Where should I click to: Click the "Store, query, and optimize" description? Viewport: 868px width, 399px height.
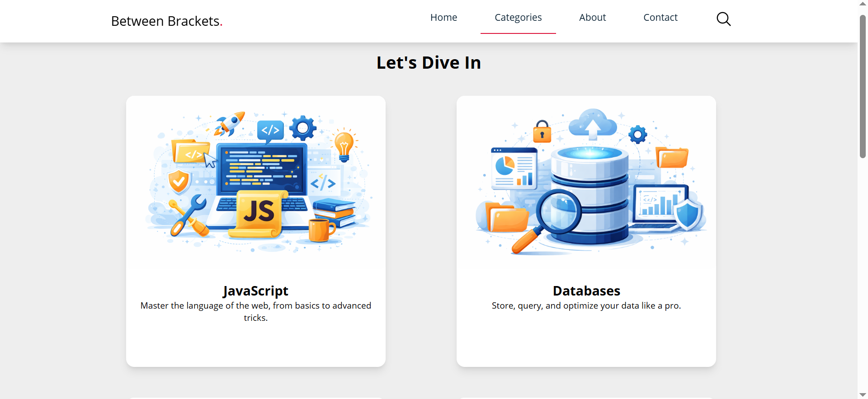point(586,305)
